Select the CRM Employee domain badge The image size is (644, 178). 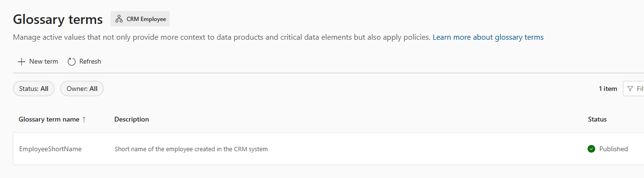(x=140, y=19)
